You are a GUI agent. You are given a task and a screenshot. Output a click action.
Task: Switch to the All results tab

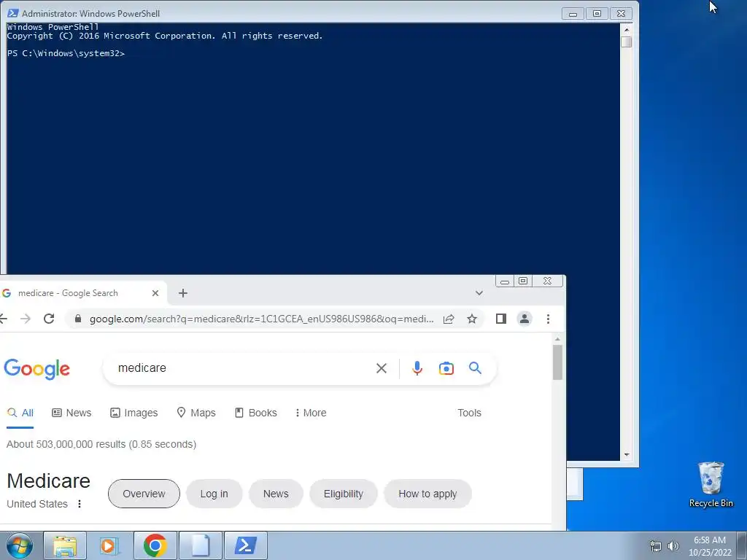(20, 413)
